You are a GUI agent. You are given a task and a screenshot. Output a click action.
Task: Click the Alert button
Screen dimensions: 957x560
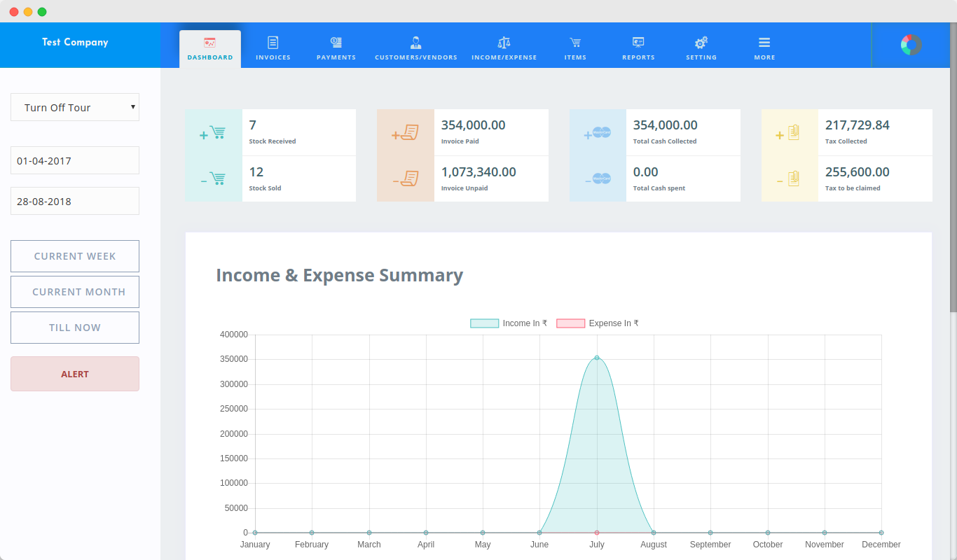pyautogui.click(x=75, y=374)
